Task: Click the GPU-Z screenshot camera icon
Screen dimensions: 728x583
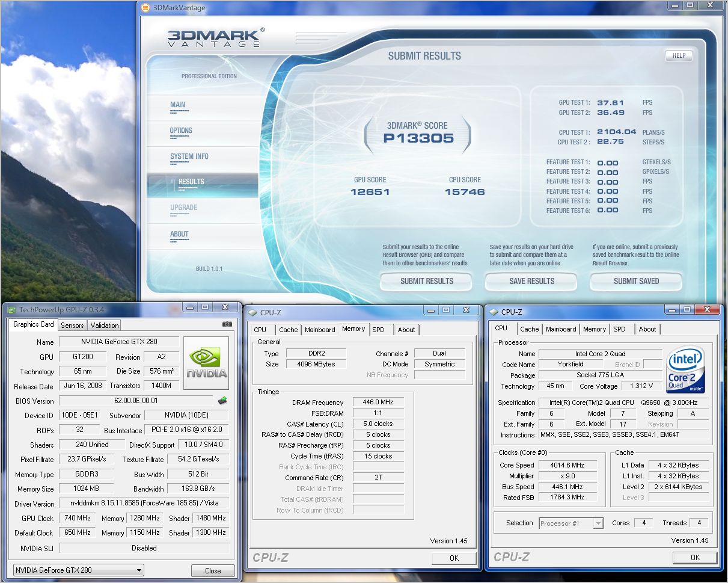Action: pyautogui.click(x=227, y=324)
